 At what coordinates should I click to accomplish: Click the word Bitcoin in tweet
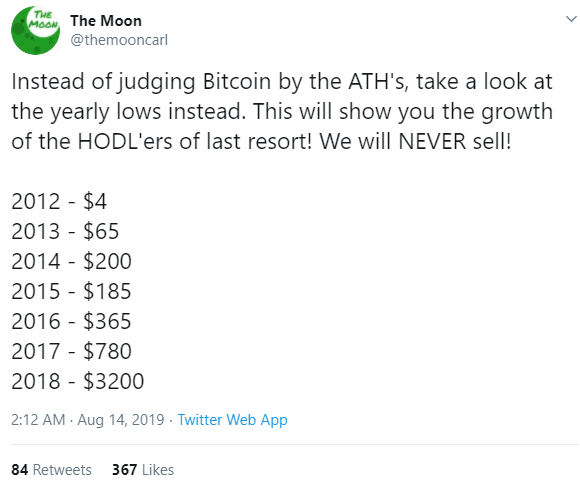point(237,81)
